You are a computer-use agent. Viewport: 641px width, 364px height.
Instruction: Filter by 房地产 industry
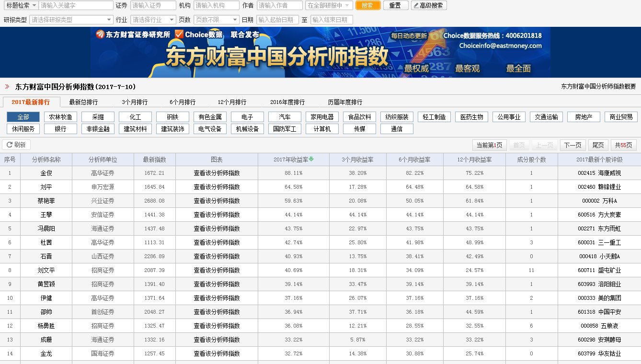(x=584, y=117)
